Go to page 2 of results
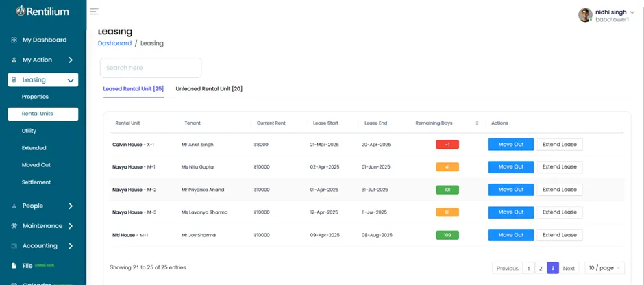The width and height of the screenshot is (644, 285). click(x=540, y=268)
